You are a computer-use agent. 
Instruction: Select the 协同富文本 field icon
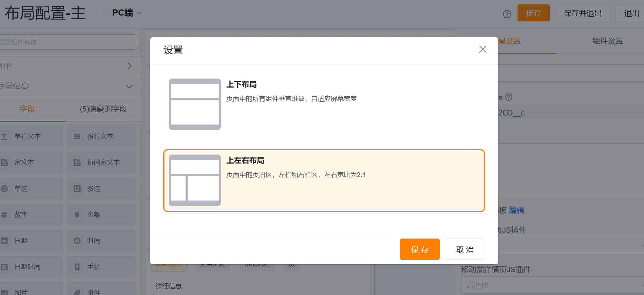(77, 163)
